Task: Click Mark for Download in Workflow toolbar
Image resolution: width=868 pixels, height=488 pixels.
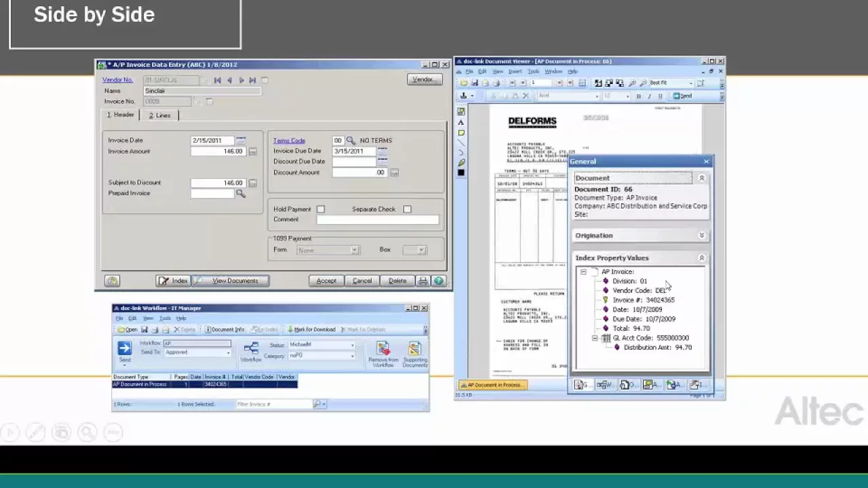Action: pyautogui.click(x=311, y=329)
